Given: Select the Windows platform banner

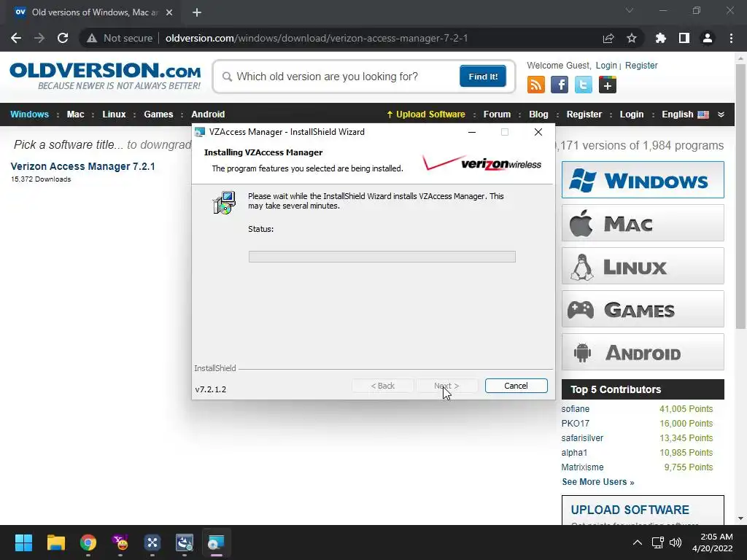Looking at the screenshot, I should pos(643,180).
